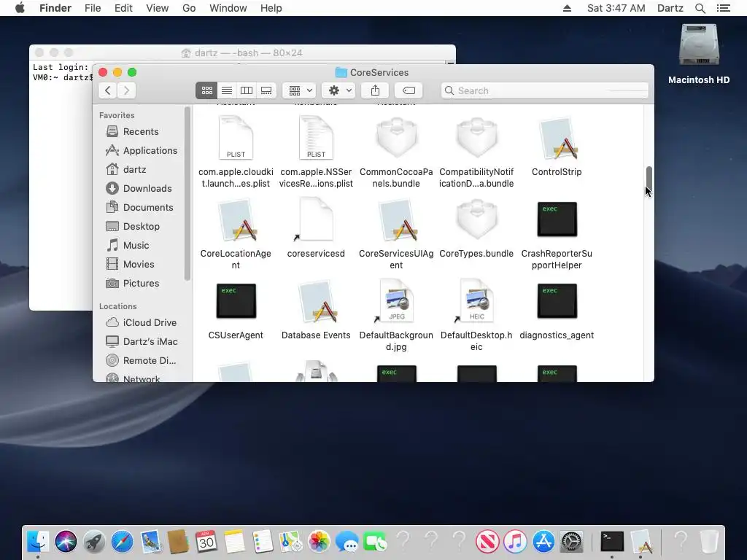This screenshot has width=747, height=560.
Task: Switch Finder to icon view
Action: (x=206, y=90)
